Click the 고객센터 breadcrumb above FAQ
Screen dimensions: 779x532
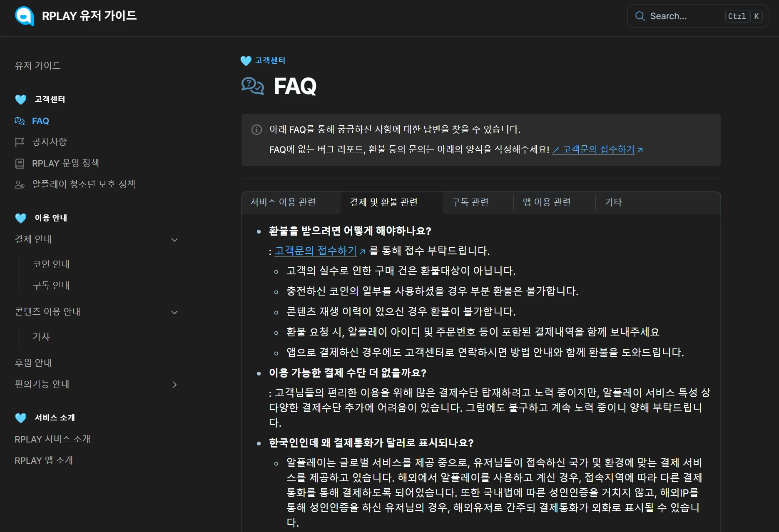pos(270,61)
